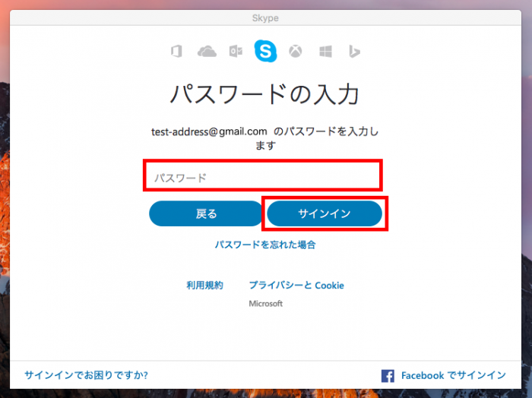Click the Skype window title bar
The width and height of the screenshot is (532, 398).
[x=265, y=17]
